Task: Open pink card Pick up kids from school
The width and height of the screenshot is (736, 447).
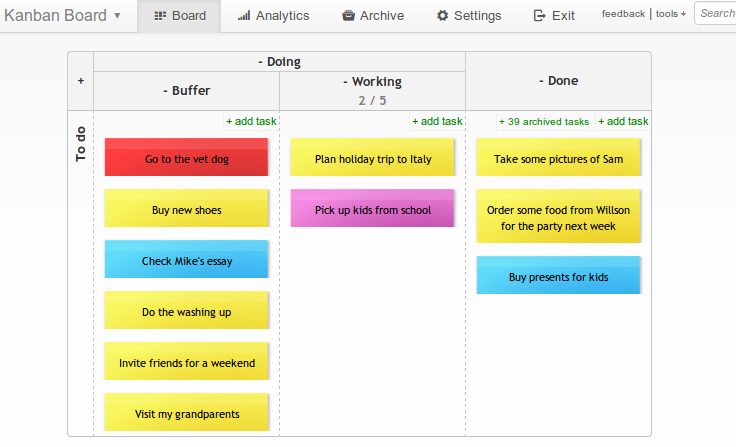Action: click(x=373, y=209)
